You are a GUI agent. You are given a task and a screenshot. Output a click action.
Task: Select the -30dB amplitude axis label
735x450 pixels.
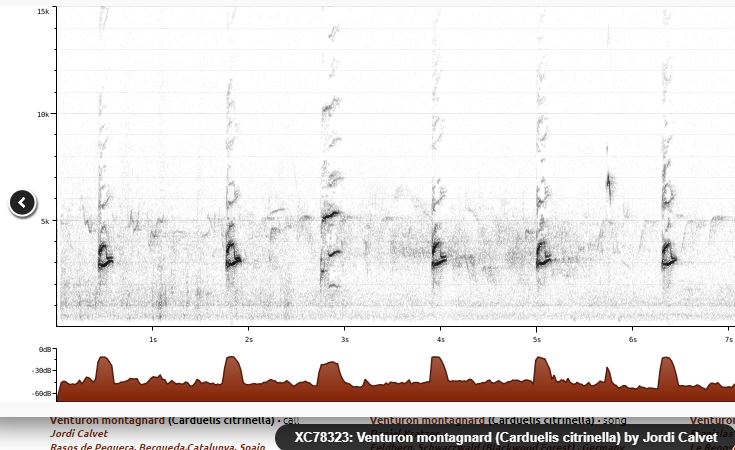point(42,370)
